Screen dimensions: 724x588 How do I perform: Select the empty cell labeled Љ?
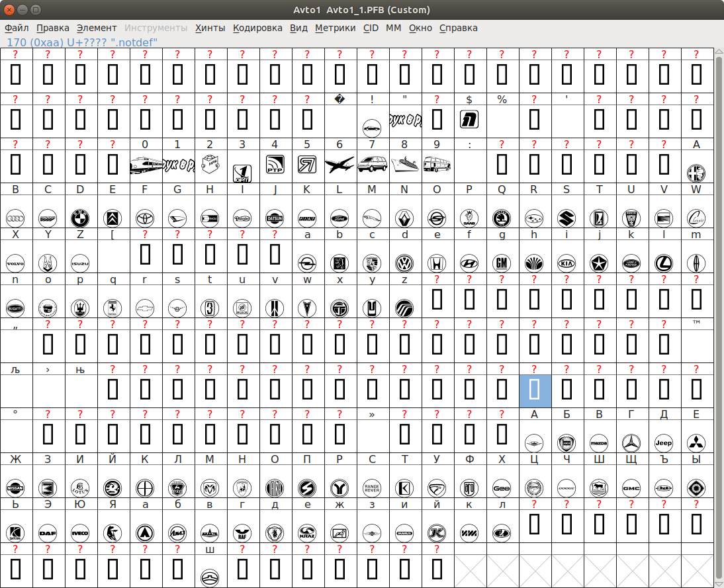(16, 390)
